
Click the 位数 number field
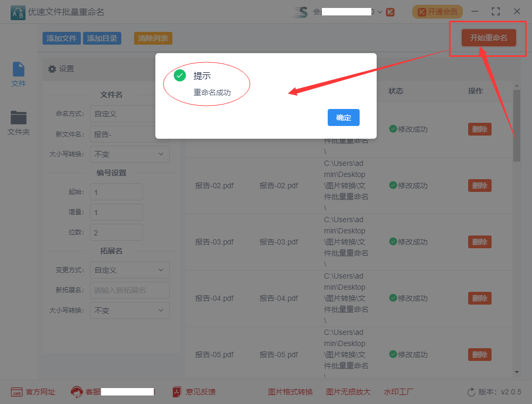(117, 232)
